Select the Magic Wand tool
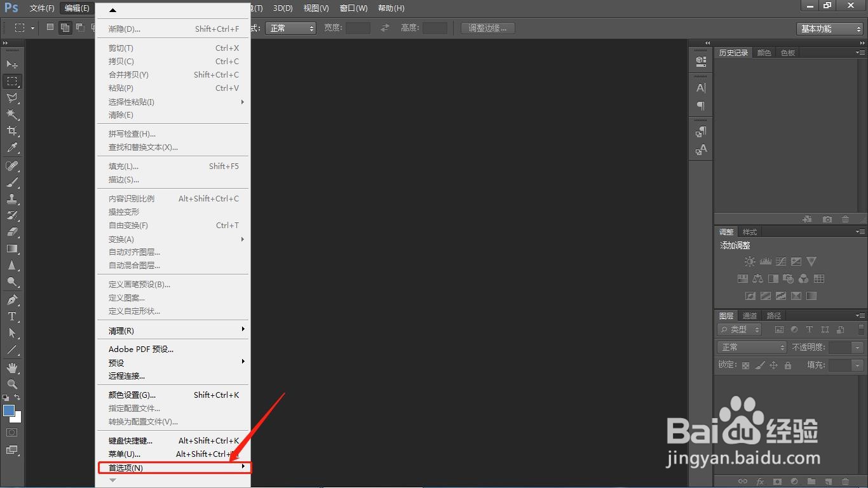The width and height of the screenshot is (868, 488). (x=12, y=114)
